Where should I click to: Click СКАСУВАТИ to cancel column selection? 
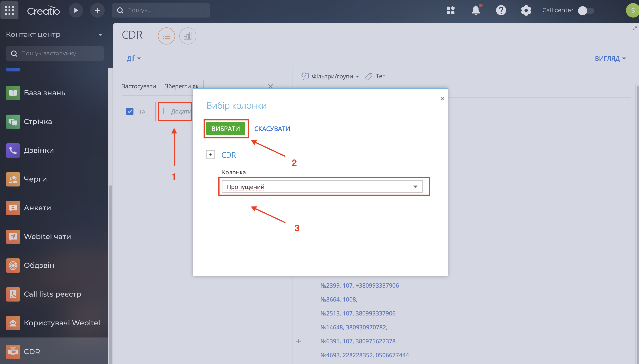click(x=272, y=129)
